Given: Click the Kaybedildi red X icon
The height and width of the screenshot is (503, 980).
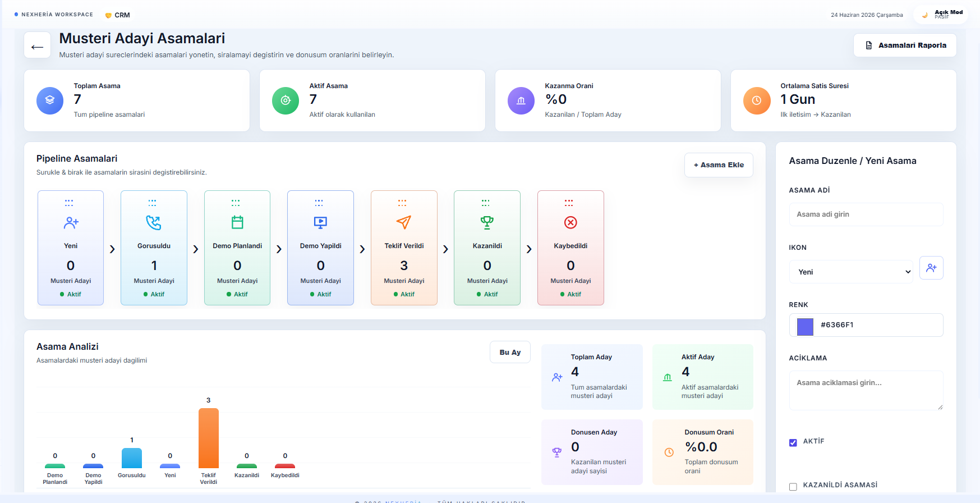Looking at the screenshot, I should point(570,223).
